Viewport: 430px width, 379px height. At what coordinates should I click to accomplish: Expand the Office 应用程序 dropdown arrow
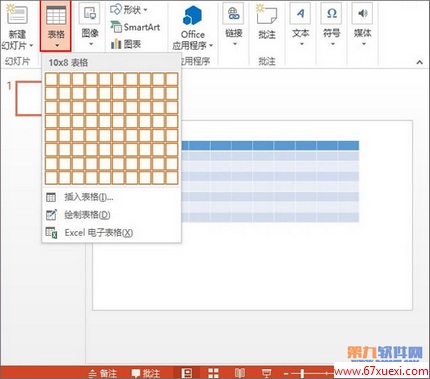(211, 45)
